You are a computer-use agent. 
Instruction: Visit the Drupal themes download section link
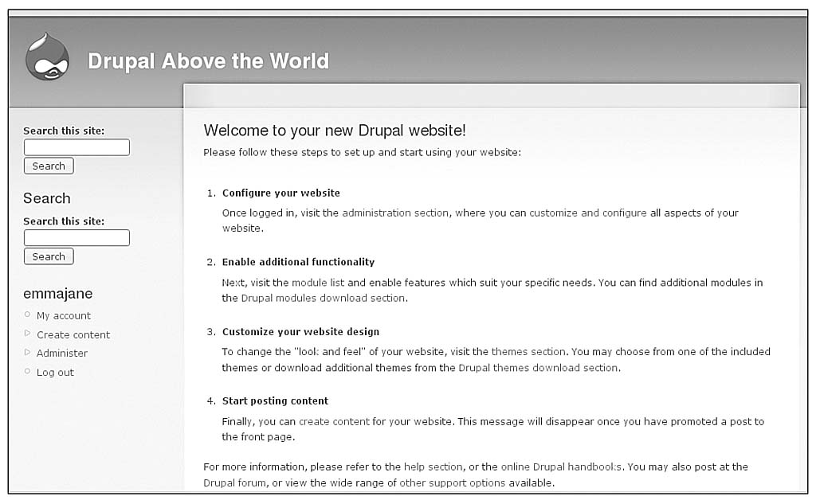click(x=538, y=368)
